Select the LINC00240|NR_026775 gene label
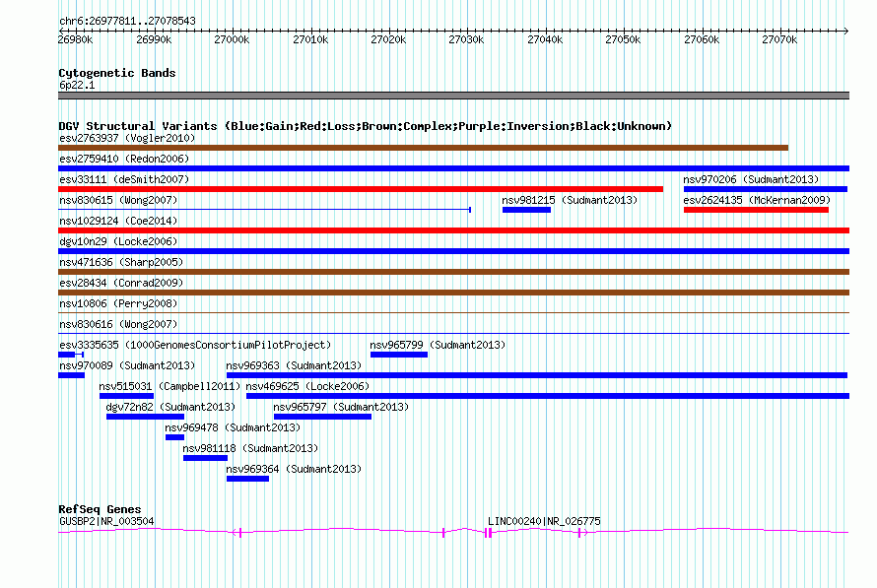The height and width of the screenshot is (588, 877). [544, 521]
